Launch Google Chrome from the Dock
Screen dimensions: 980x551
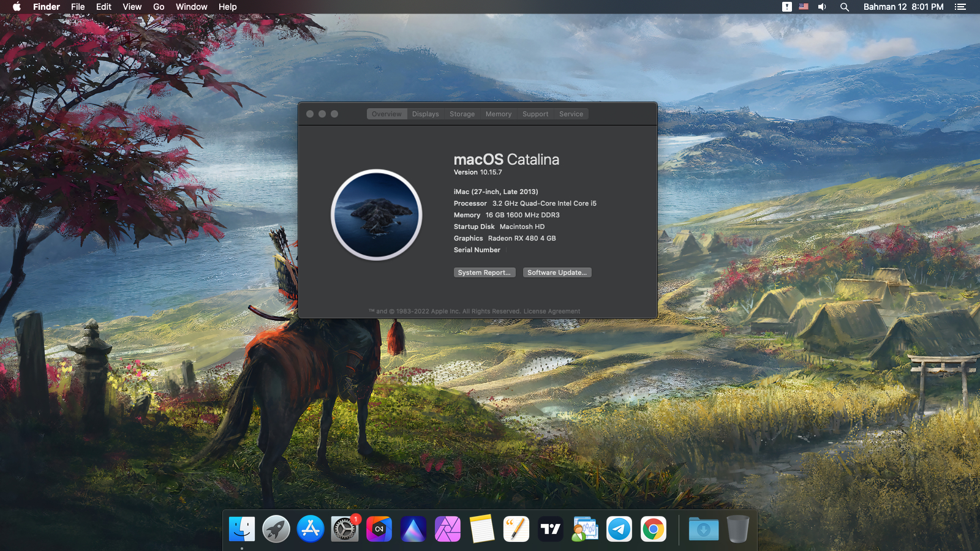point(654,529)
